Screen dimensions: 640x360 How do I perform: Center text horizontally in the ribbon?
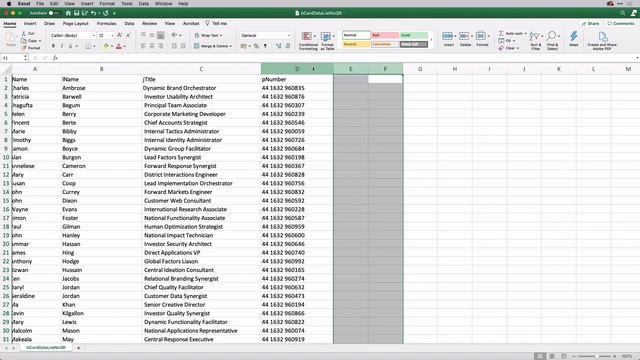point(152,46)
